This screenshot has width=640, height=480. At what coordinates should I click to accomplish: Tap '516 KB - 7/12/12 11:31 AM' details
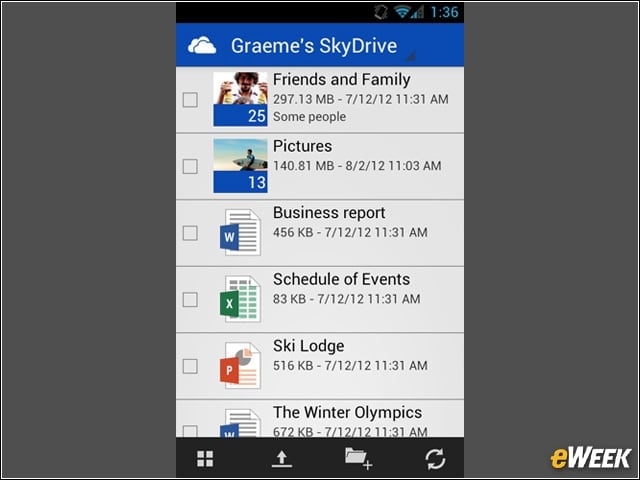[350, 365]
